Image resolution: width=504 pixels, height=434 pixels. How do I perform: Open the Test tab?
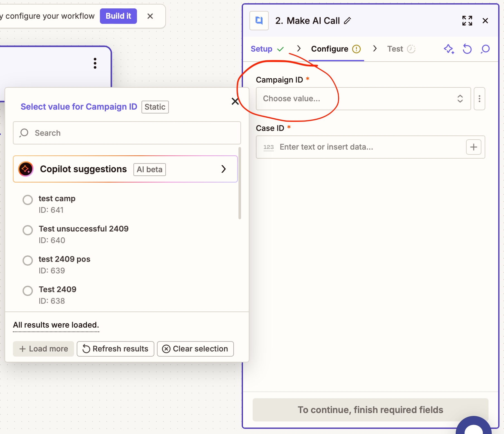pos(395,49)
